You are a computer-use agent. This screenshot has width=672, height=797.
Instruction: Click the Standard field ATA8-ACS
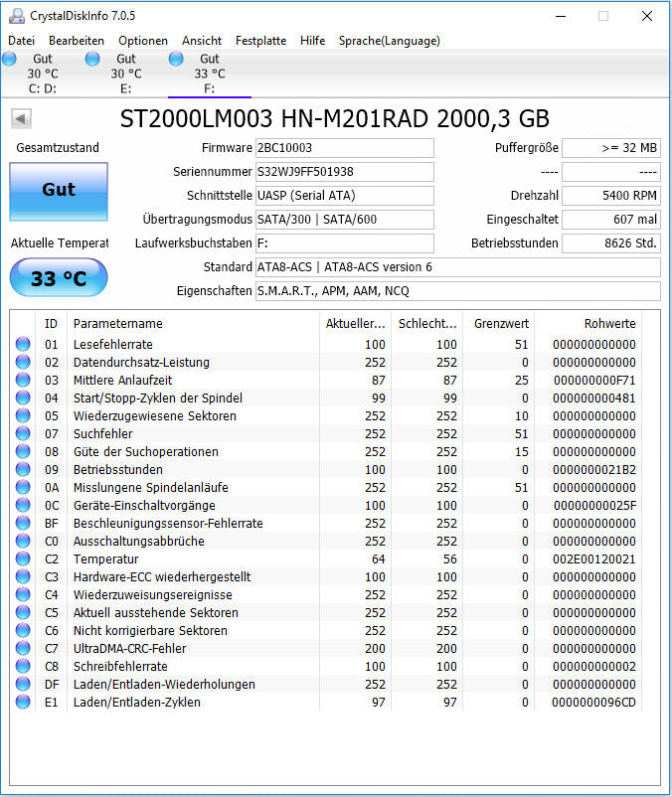[x=458, y=267]
